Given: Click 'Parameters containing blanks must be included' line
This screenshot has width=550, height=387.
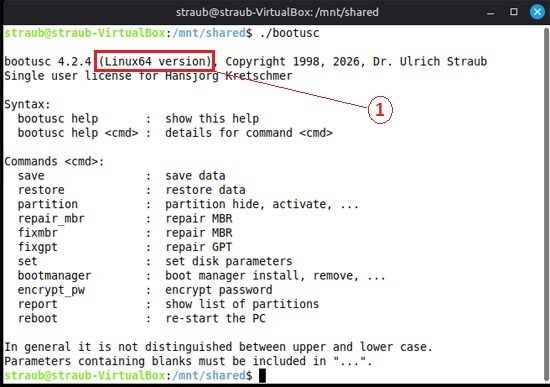Looking at the screenshot, I should click(x=188, y=361).
